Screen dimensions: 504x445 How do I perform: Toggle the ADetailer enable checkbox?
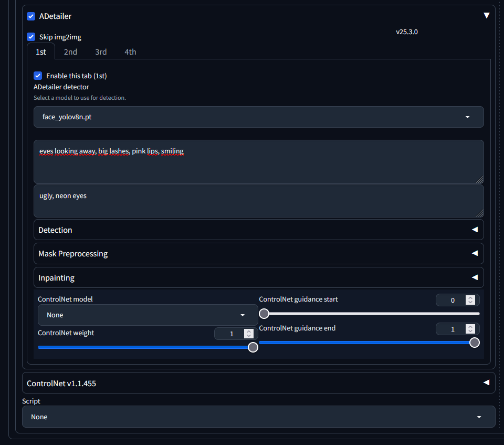coord(31,16)
